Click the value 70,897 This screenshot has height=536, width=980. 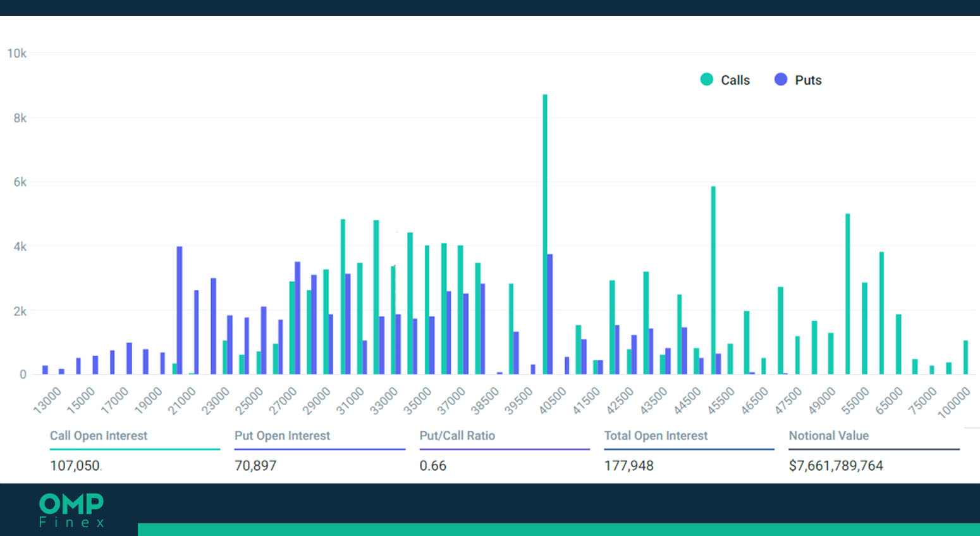coord(255,466)
